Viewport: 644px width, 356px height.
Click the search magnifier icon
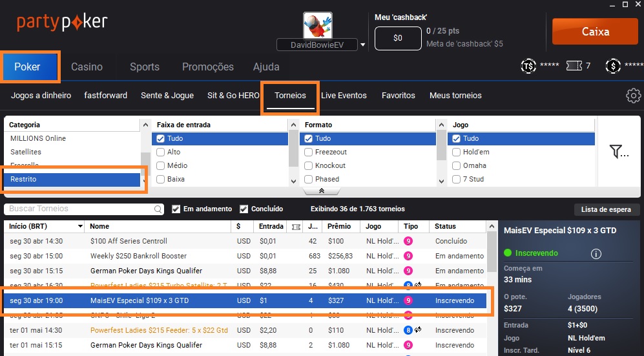[158, 209]
